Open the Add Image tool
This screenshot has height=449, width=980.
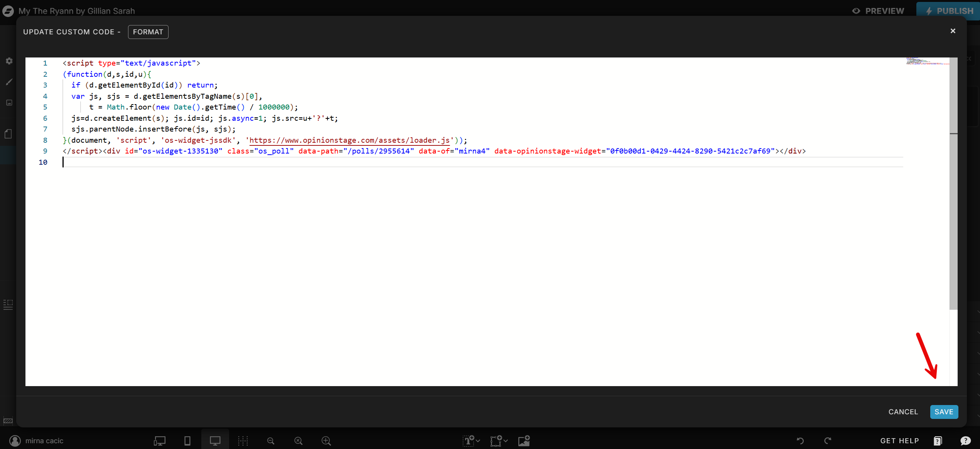[524, 441]
